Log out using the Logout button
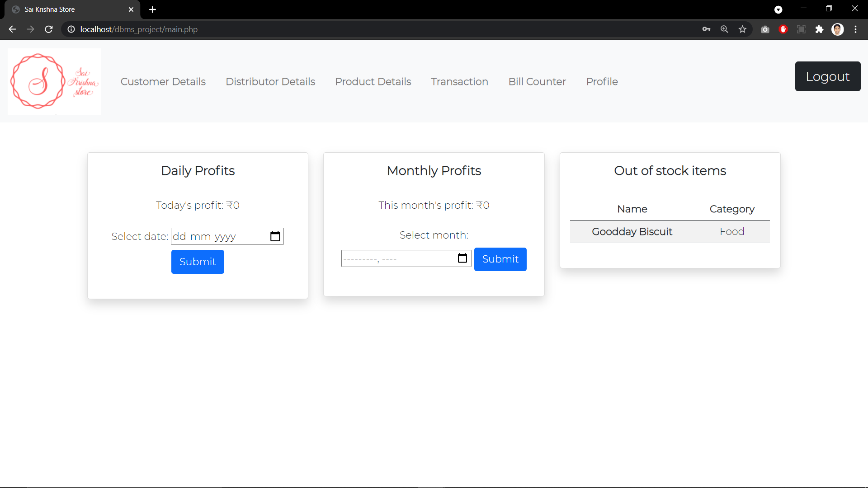 (x=828, y=76)
